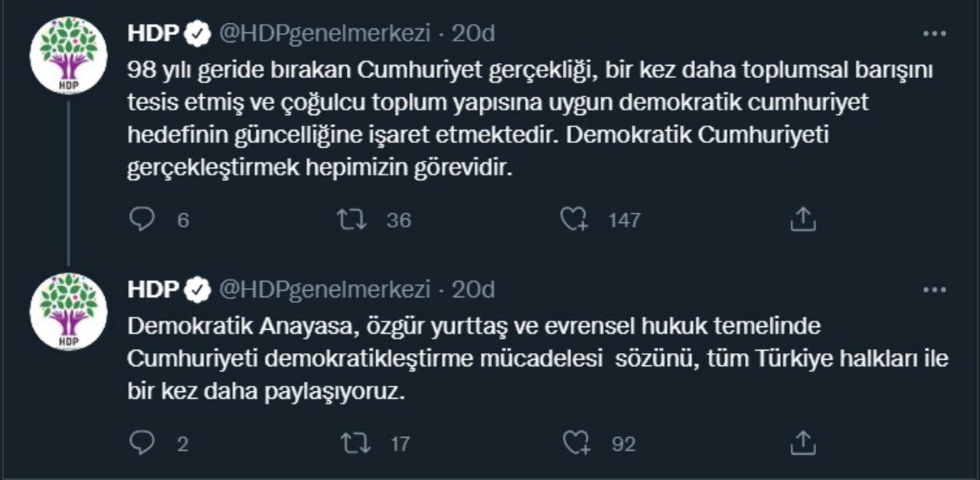Retweet the second tweet with 17 retweets
The image size is (980, 480).
coord(352,442)
